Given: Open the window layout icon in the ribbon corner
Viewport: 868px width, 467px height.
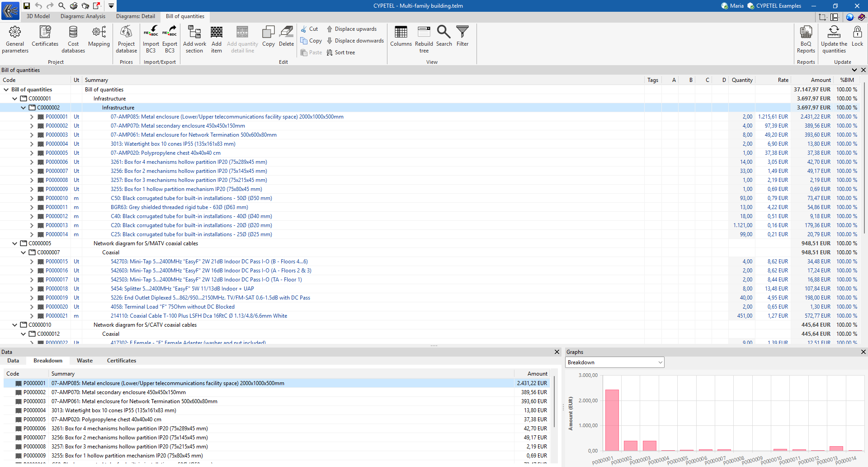Looking at the screenshot, I should click(x=835, y=17).
